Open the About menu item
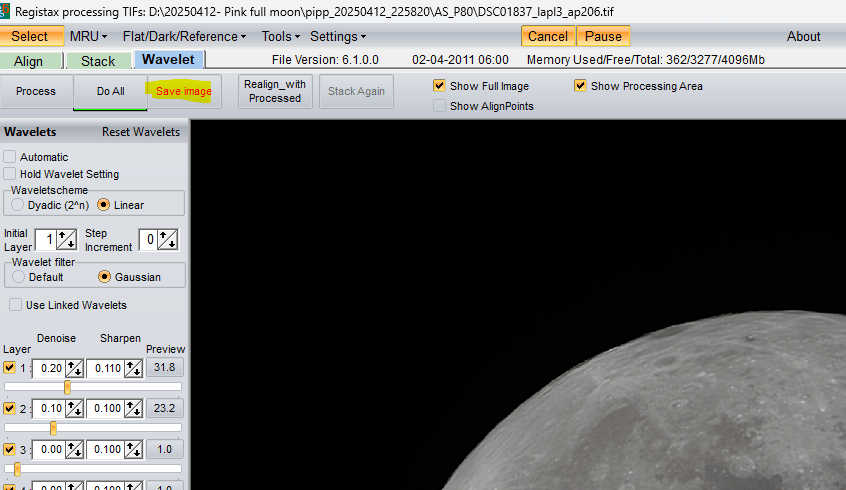This screenshot has width=846, height=490. [803, 36]
